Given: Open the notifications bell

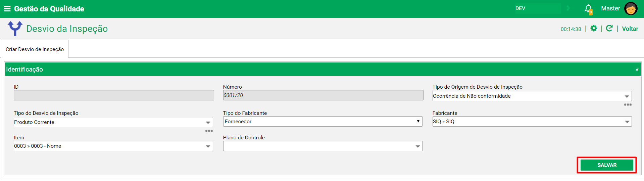Looking at the screenshot, I should tap(588, 9).
